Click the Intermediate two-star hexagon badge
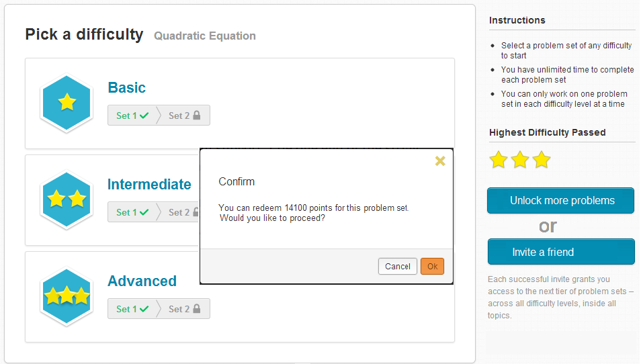 tap(67, 199)
